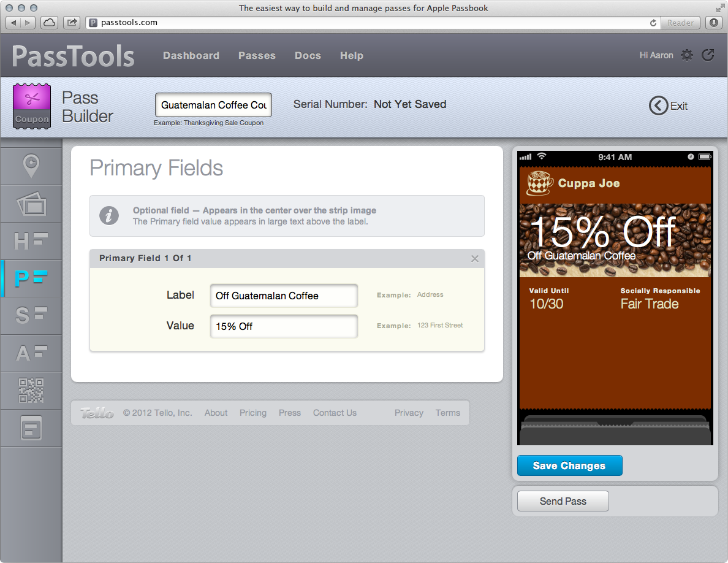The width and height of the screenshot is (728, 563).
Task: Open the barcode QR code section
Action: click(x=31, y=390)
